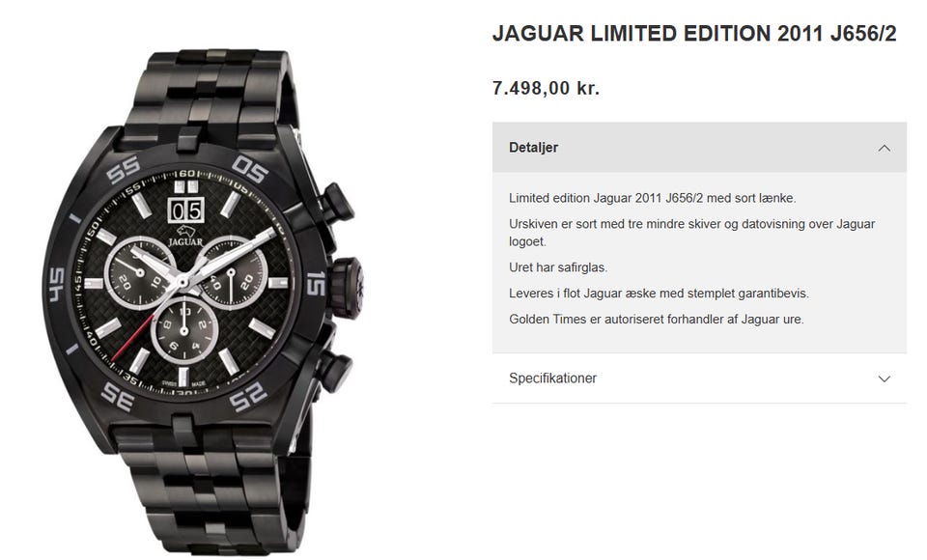The width and height of the screenshot is (927, 560).
Task: Click the watch crown knob
Action: [347, 288]
